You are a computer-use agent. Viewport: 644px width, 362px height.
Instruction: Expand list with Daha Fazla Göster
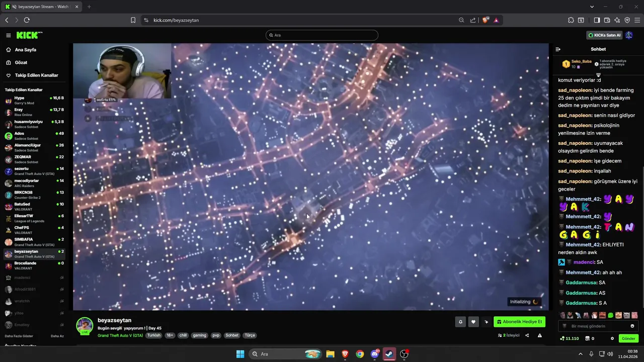(x=19, y=336)
